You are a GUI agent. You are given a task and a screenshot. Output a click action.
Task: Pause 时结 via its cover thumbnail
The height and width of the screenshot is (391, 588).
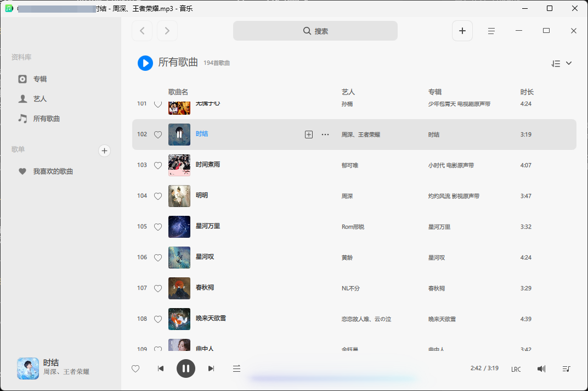point(179,135)
